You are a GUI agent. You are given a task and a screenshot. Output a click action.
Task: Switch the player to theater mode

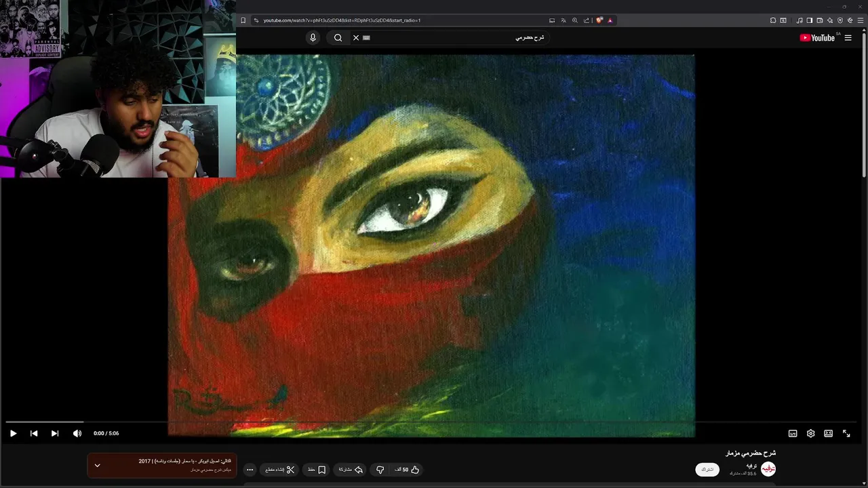[x=828, y=433]
